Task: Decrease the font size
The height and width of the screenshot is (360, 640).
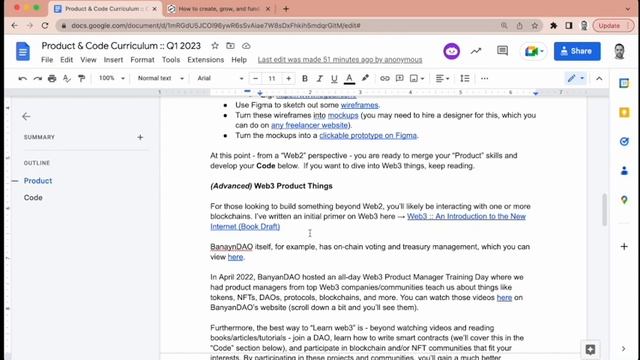Action: click(256, 78)
